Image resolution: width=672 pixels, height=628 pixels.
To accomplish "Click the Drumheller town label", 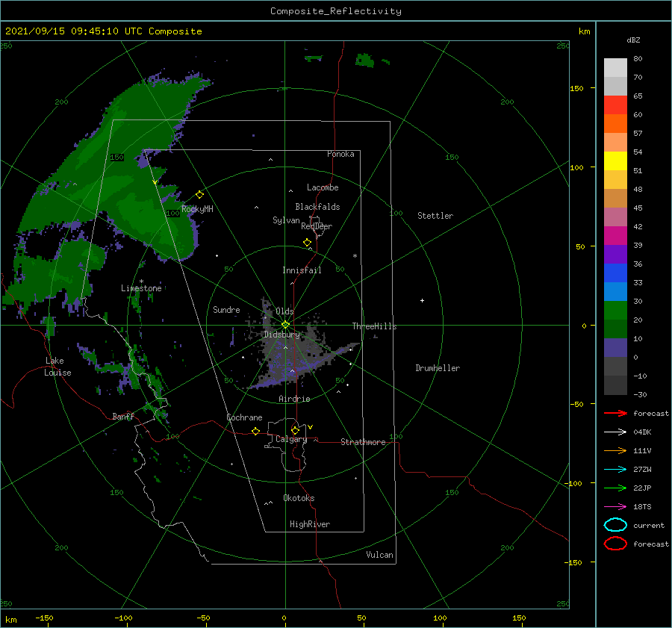I will pyautogui.click(x=438, y=368).
